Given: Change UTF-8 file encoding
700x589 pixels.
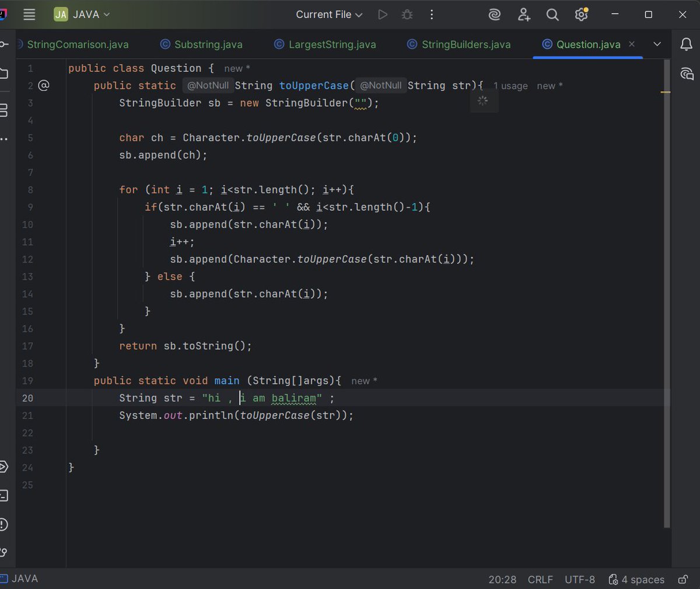Looking at the screenshot, I should [x=580, y=580].
